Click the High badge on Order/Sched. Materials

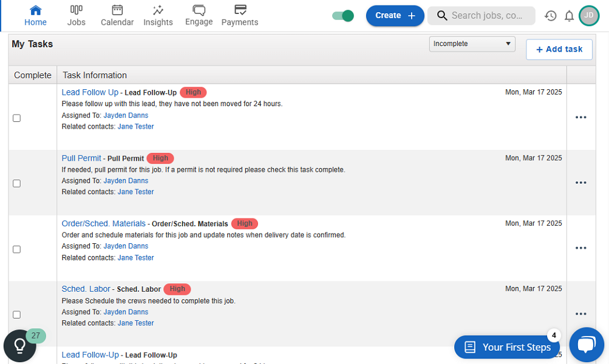coord(245,223)
